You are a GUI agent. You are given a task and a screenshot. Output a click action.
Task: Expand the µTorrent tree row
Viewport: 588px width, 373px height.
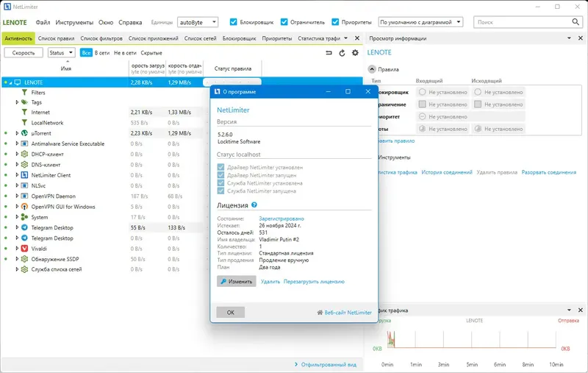17,133
